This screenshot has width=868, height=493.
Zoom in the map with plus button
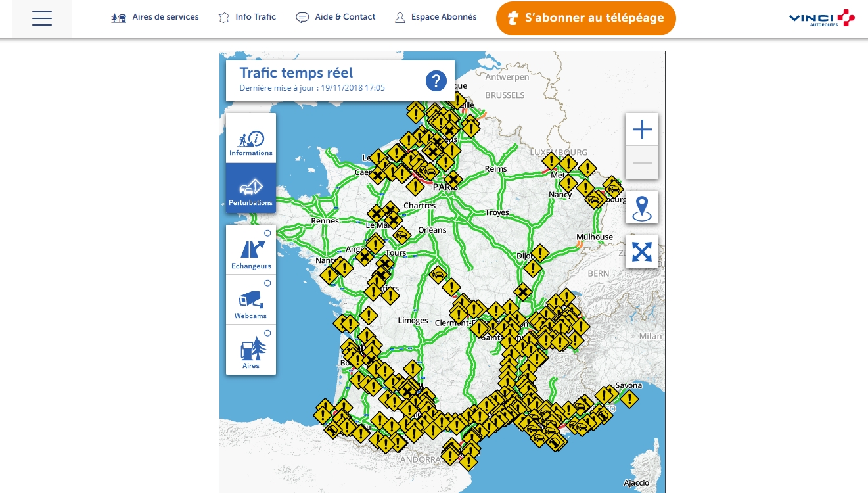point(641,129)
